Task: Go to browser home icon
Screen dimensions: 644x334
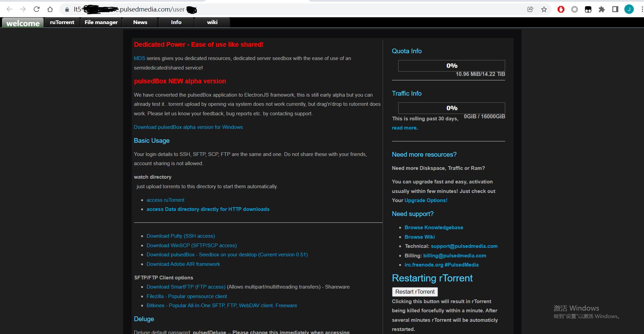Action: coord(50,9)
